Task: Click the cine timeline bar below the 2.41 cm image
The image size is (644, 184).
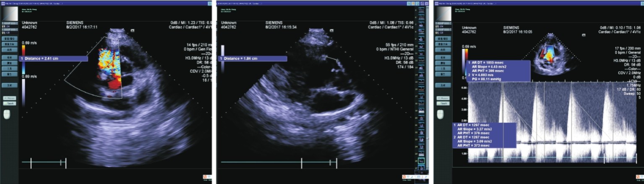Action: (44, 162)
